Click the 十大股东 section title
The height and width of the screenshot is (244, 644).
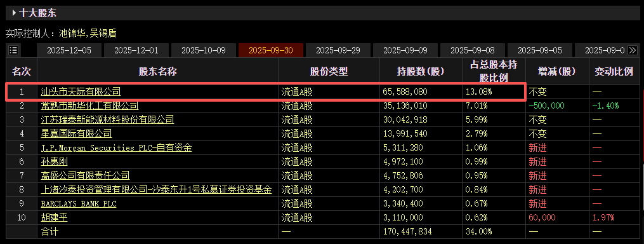point(38,13)
